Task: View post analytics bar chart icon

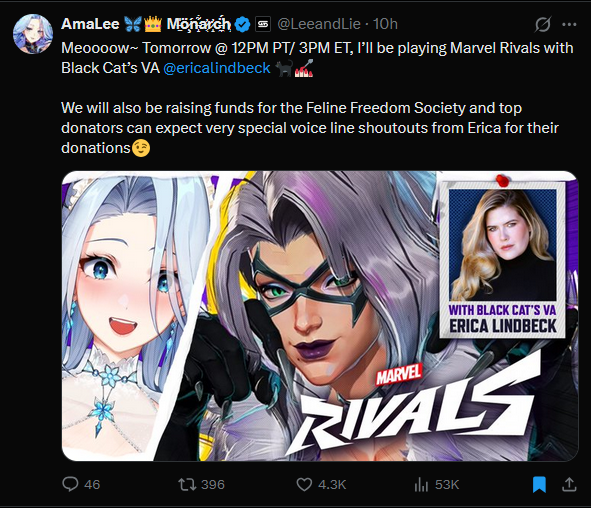Action: pyautogui.click(x=421, y=485)
